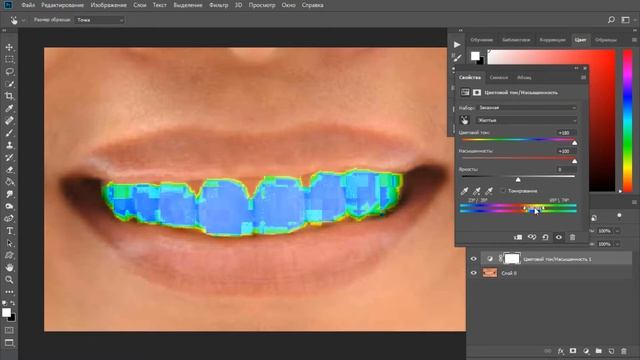
Task: Reset default colors in toolbox
Action: 4,303
